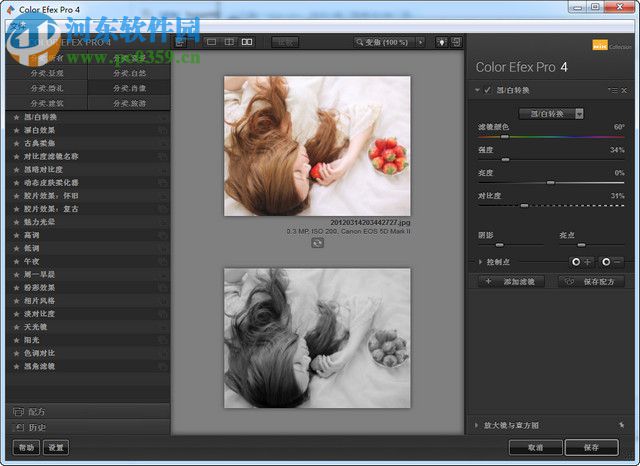Image resolution: width=640 pixels, height=466 pixels.
Task: Select single image view icon
Action: 211,42
